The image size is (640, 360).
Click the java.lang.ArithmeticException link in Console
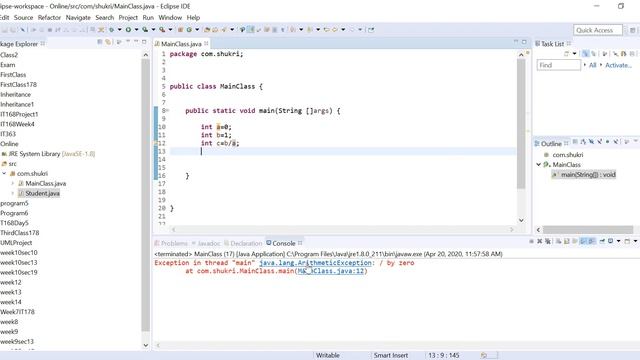click(x=315, y=263)
